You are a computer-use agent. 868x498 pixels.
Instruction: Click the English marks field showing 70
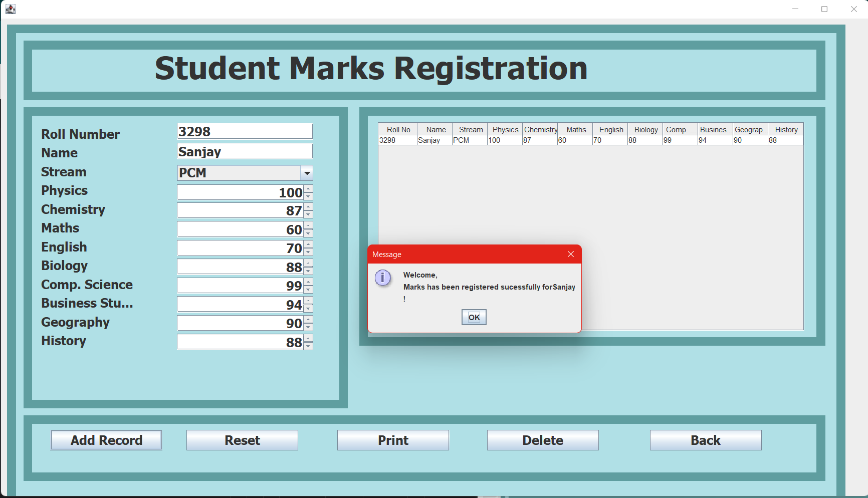coord(241,248)
